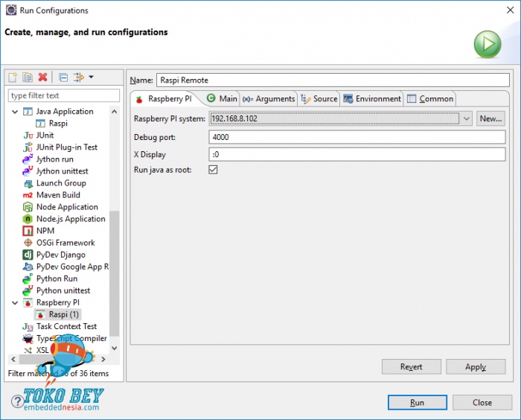The width and height of the screenshot is (521, 420).
Task: Collapse the Java Application tree node
Action: [15, 112]
